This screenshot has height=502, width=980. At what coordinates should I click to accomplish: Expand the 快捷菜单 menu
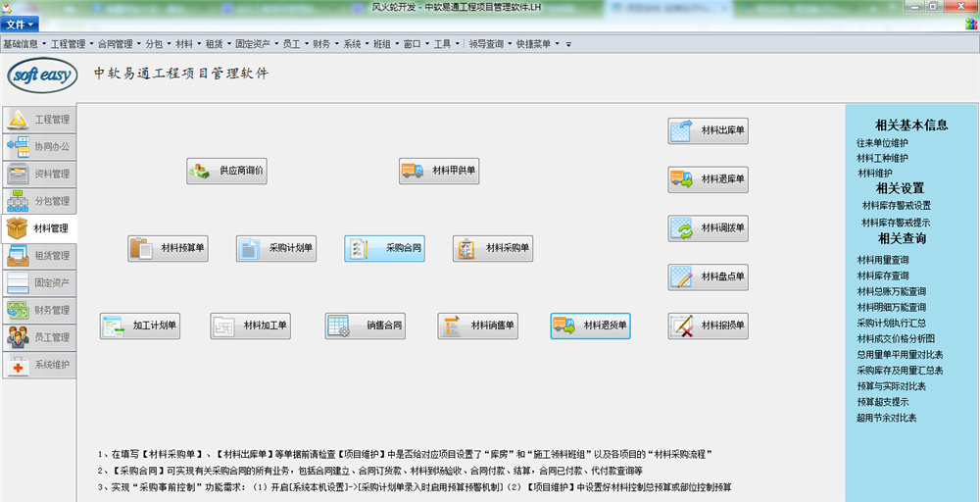click(x=537, y=44)
